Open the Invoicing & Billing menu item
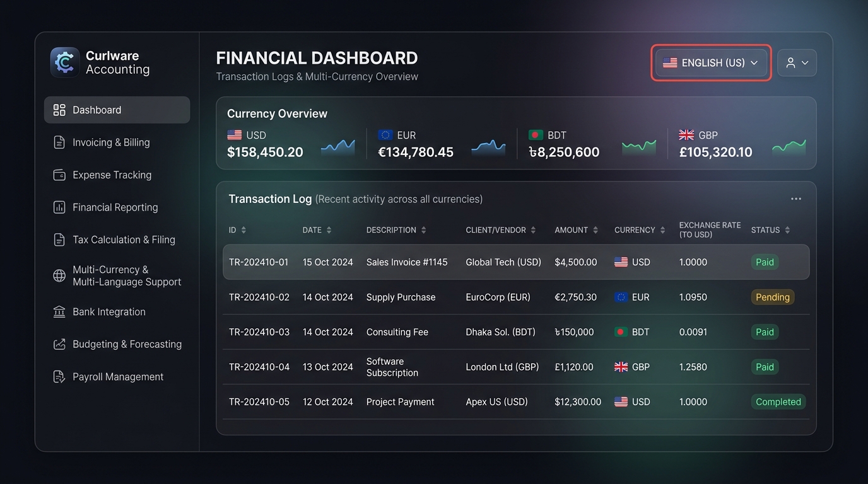 pos(117,142)
